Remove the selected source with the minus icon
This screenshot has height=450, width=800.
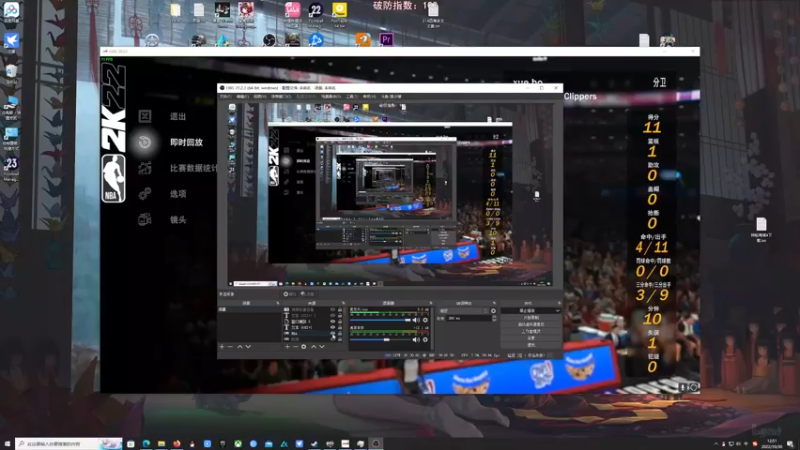(x=295, y=347)
